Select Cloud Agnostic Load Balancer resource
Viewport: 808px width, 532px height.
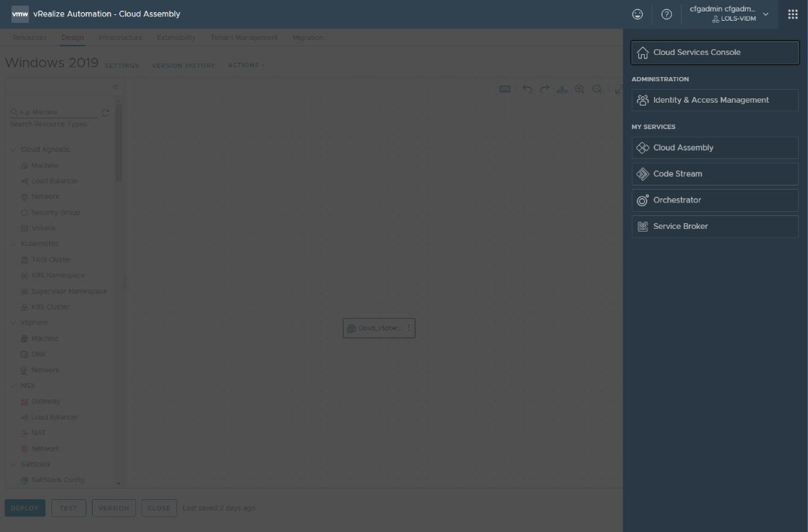[49, 181]
